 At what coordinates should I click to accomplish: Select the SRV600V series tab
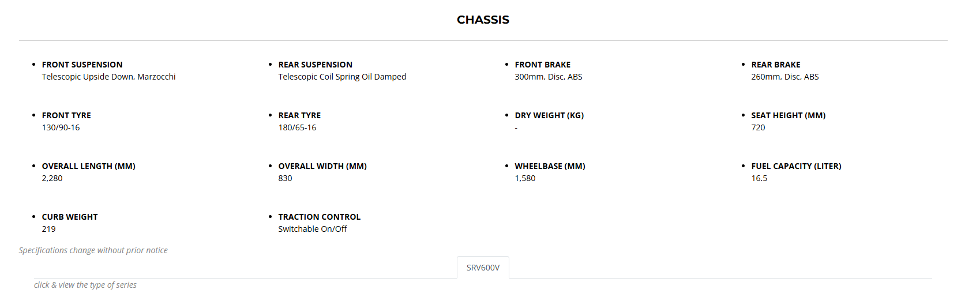[483, 268]
